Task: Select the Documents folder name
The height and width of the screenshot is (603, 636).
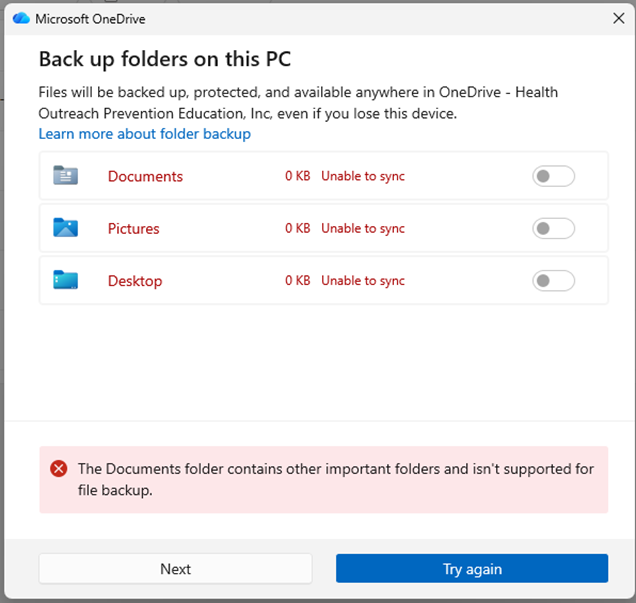Action: (145, 177)
